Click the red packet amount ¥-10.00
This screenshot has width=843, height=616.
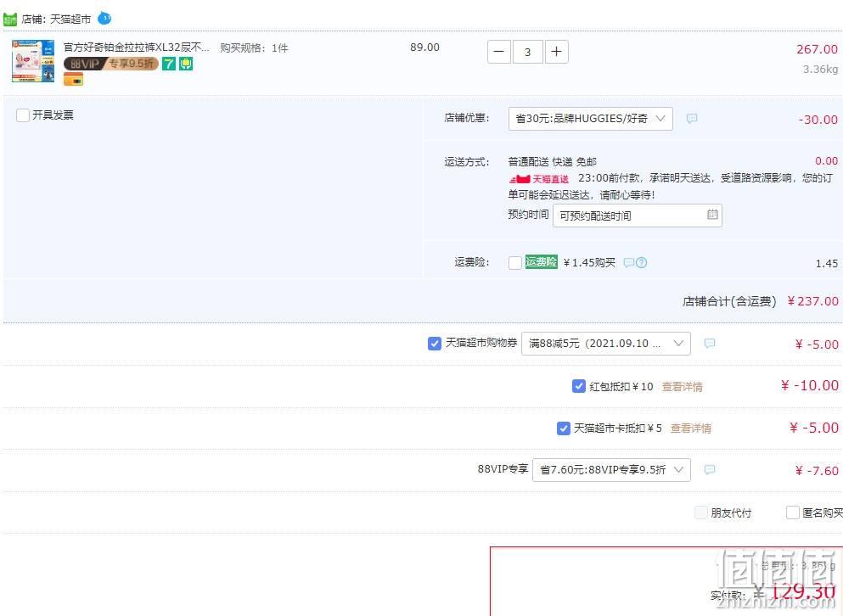[810, 385]
